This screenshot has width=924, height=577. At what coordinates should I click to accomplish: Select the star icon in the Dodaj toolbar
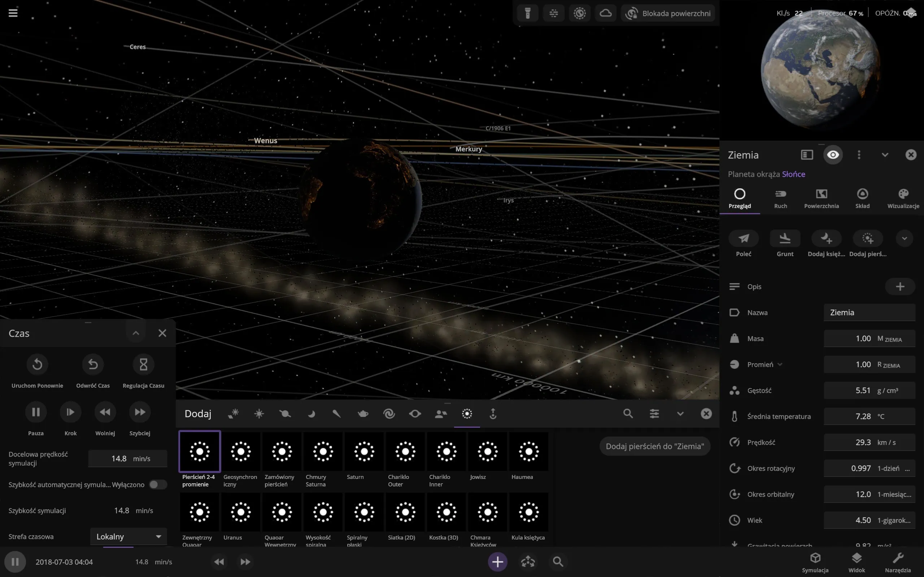(x=260, y=414)
